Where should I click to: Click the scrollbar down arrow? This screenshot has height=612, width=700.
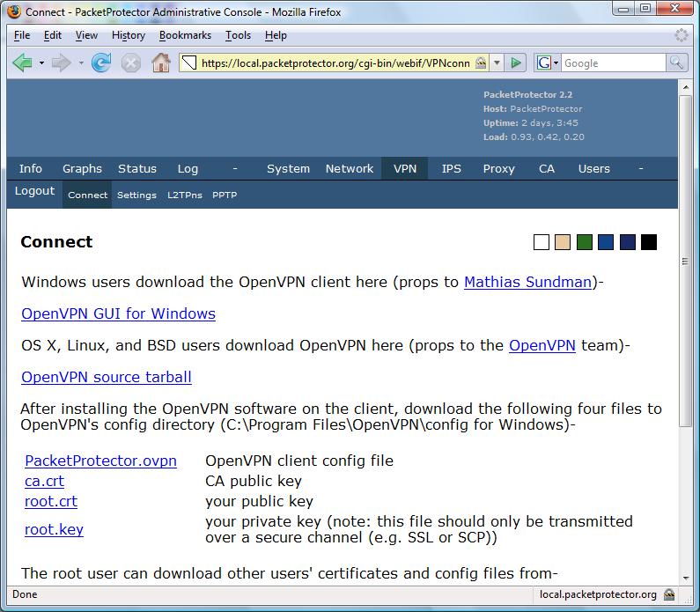click(685, 579)
